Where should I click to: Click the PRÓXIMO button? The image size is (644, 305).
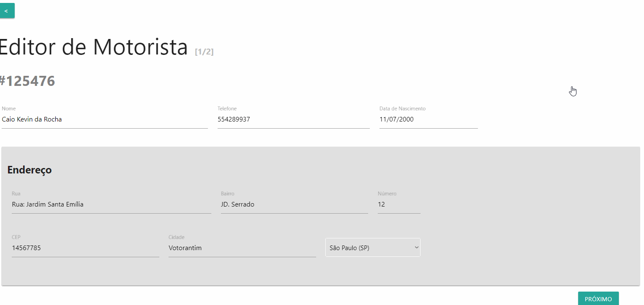tap(598, 298)
